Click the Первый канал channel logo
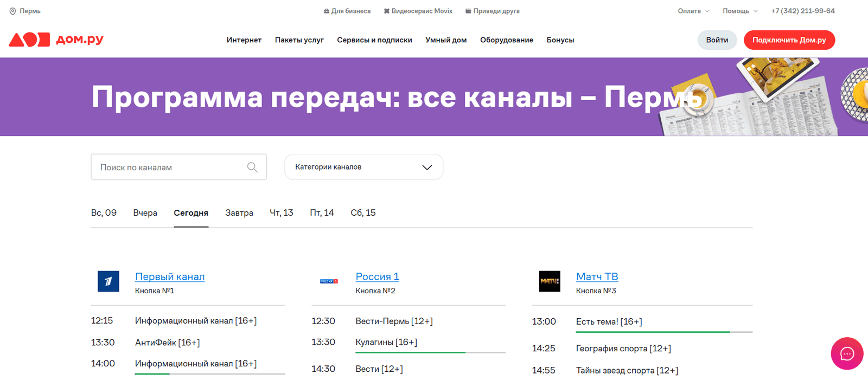868x387 pixels. click(x=108, y=281)
